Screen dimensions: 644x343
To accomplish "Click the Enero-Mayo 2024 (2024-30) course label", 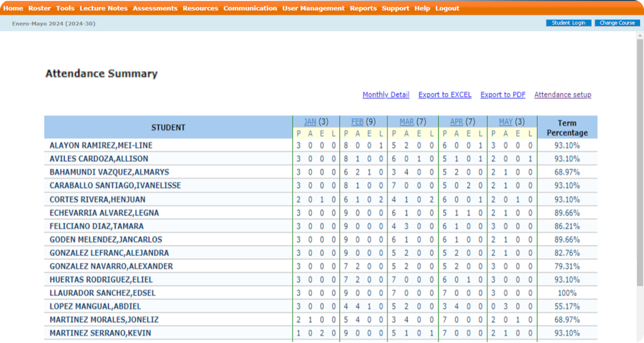I will click(54, 24).
